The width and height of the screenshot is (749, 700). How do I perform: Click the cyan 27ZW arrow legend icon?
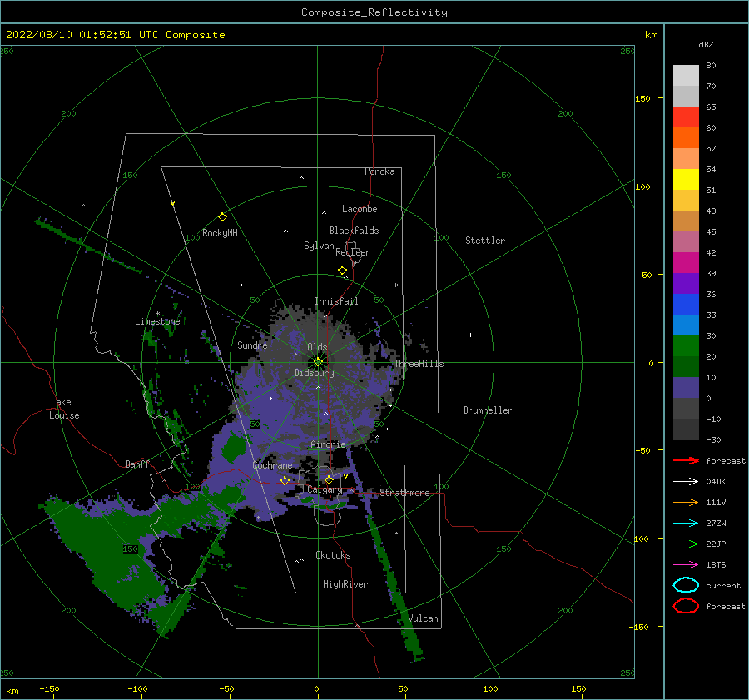[x=686, y=524]
